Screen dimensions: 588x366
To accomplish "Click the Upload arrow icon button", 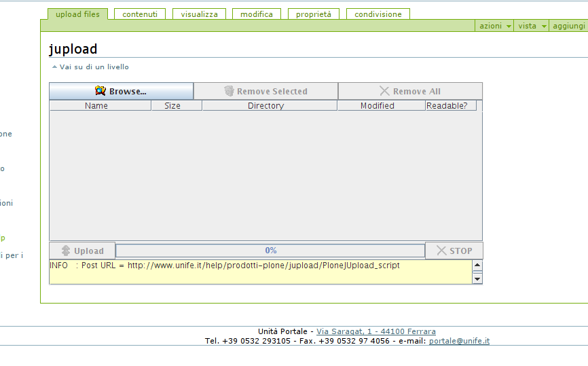I will coord(66,251).
